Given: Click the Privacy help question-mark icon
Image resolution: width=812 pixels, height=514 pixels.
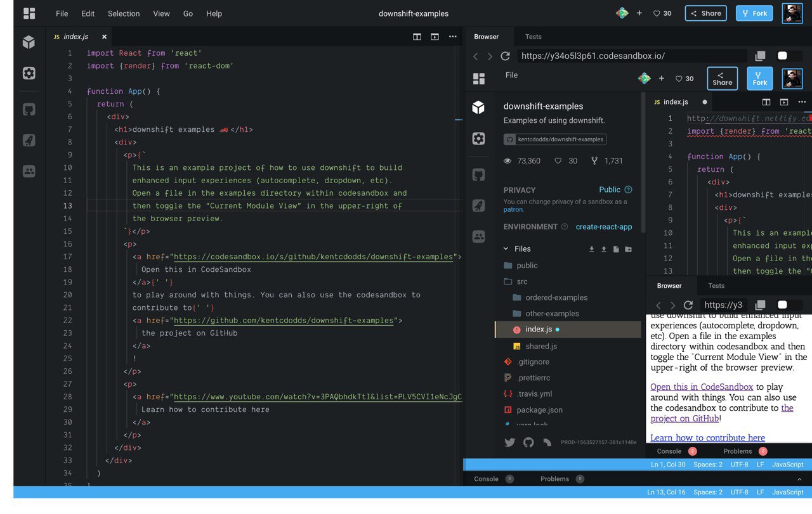Looking at the screenshot, I should (x=628, y=190).
